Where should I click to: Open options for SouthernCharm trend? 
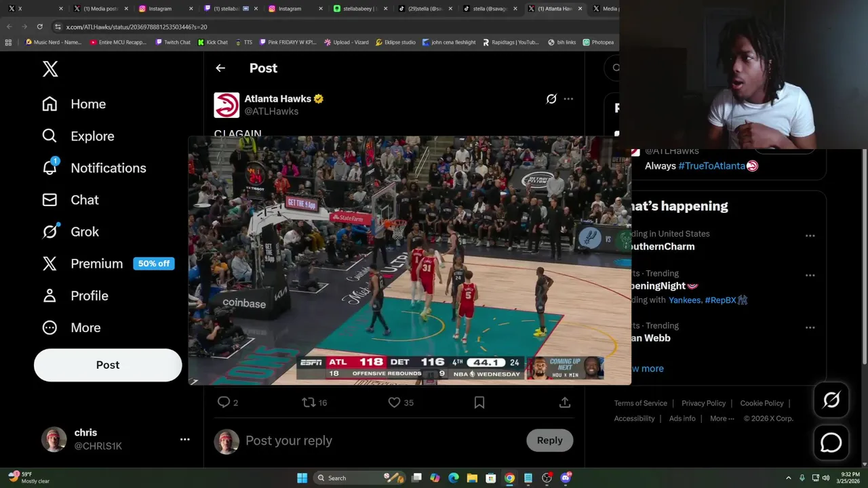pos(810,236)
